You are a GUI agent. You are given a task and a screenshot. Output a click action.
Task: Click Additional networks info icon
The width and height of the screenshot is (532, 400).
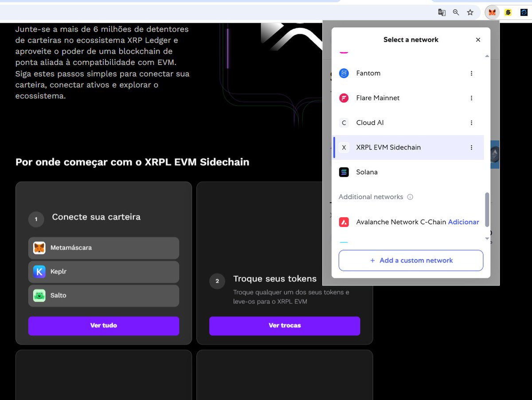(x=410, y=197)
